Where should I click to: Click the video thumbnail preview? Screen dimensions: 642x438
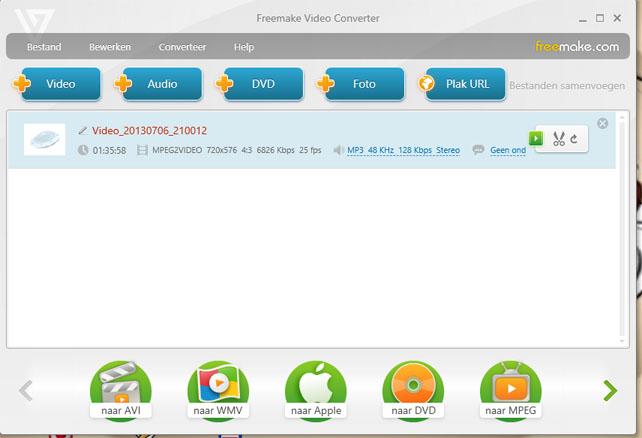coord(44,139)
